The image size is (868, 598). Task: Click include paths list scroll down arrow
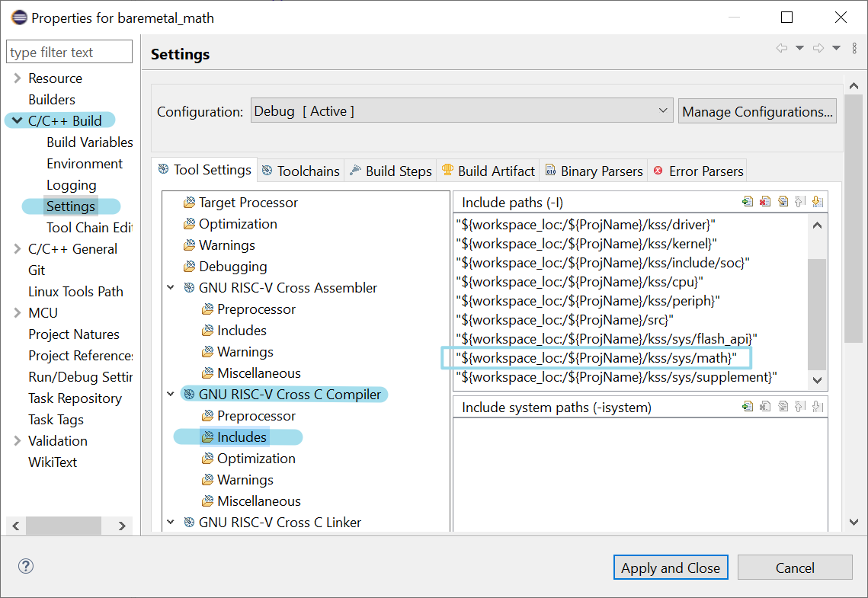(817, 380)
